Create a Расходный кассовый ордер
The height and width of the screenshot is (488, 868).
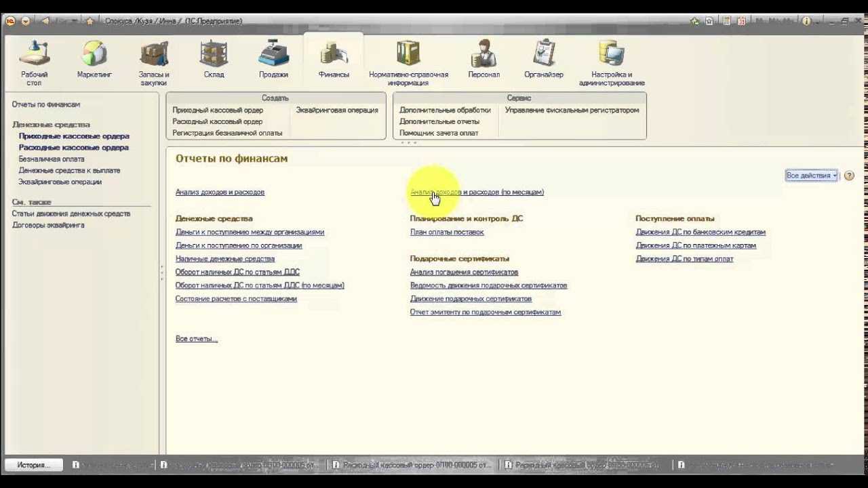click(x=217, y=121)
